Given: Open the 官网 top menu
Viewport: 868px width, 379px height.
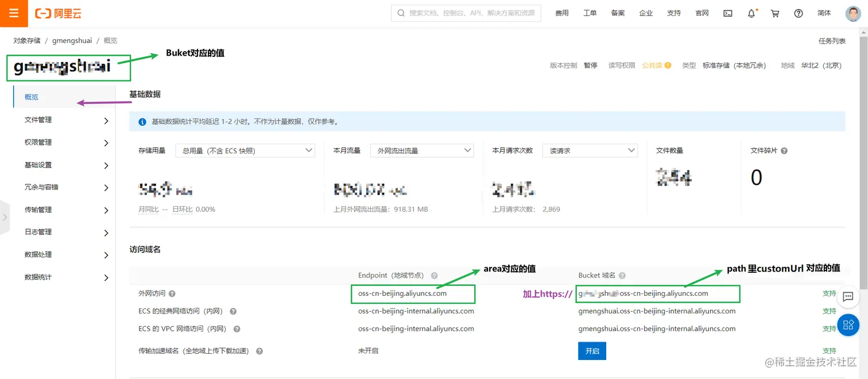Looking at the screenshot, I should pos(702,13).
